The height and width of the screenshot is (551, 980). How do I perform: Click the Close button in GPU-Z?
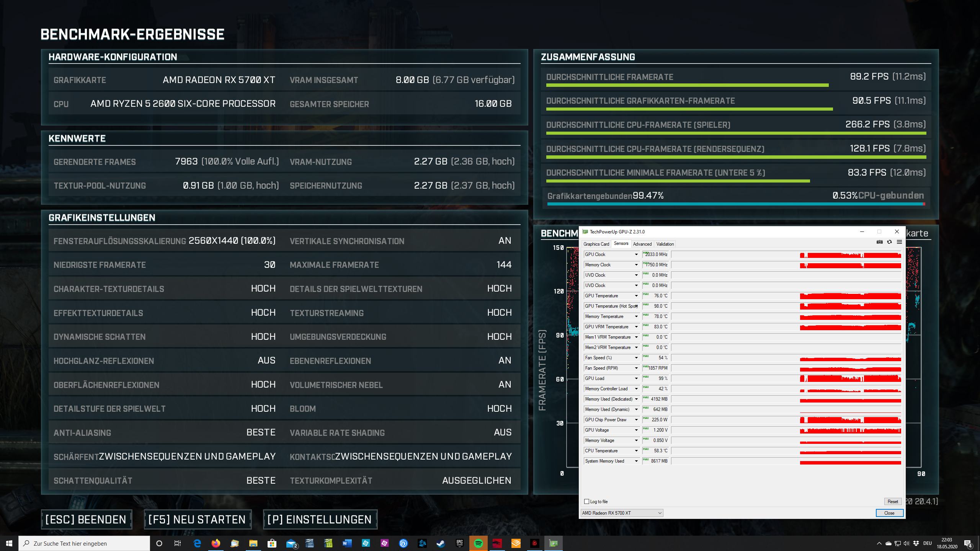889,513
